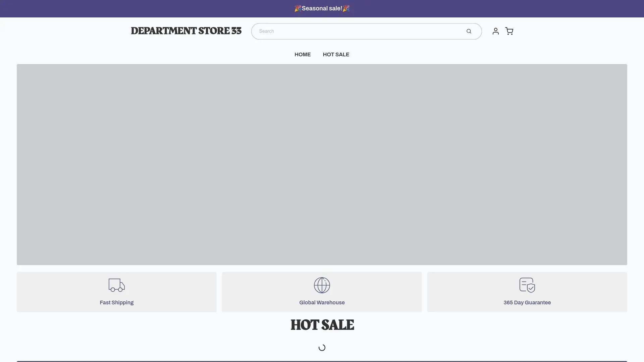Click the large gray hero banner
The height and width of the screenshot is (362, 644).
(322, 164)
